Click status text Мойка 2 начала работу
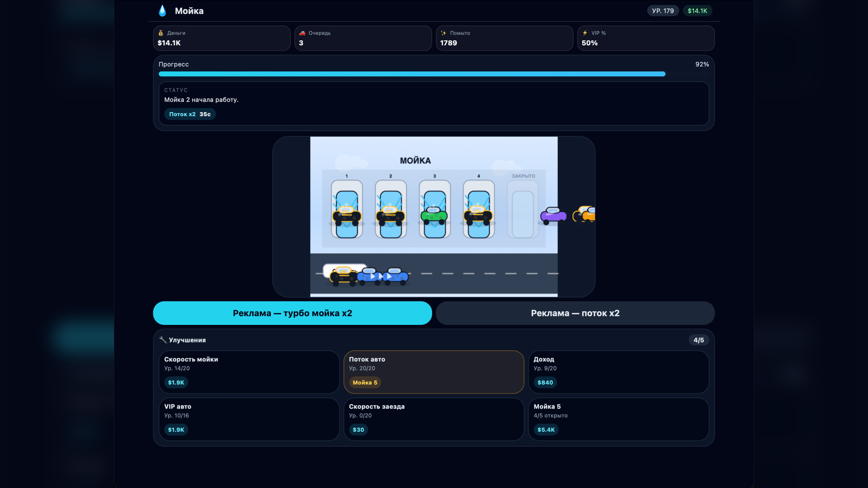This screenshot has width=868, height=488. pyautogui.click(x=201, y=100)
